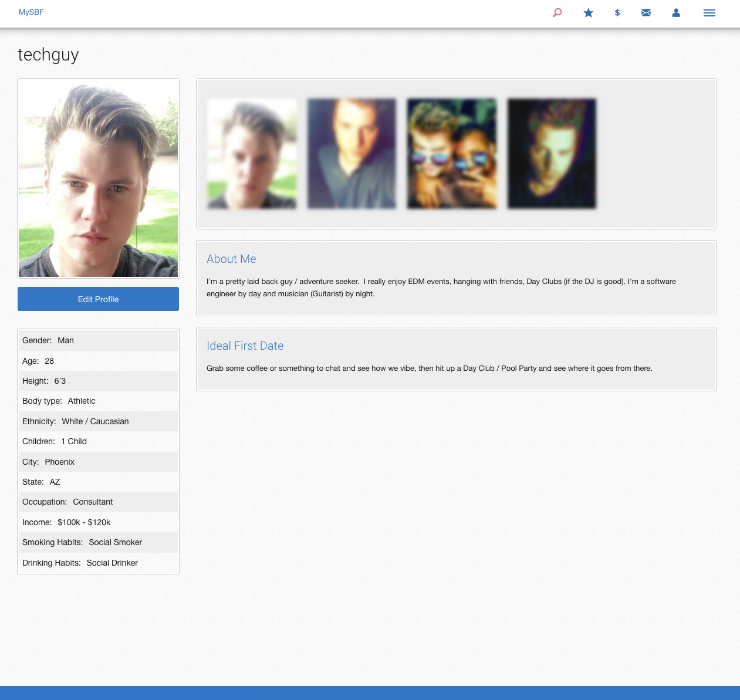Open favorites with the star icon
Screen dimensions: 740x700
[588, 13]
